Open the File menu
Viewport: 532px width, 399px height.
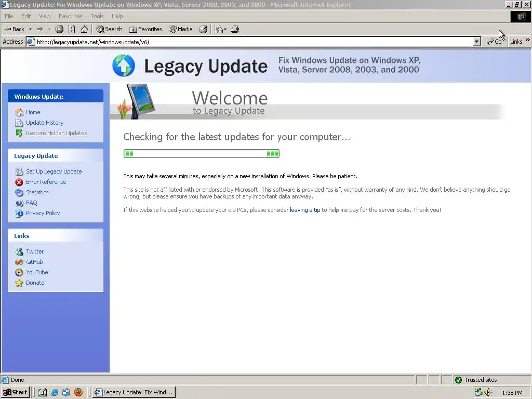point(9,16)
